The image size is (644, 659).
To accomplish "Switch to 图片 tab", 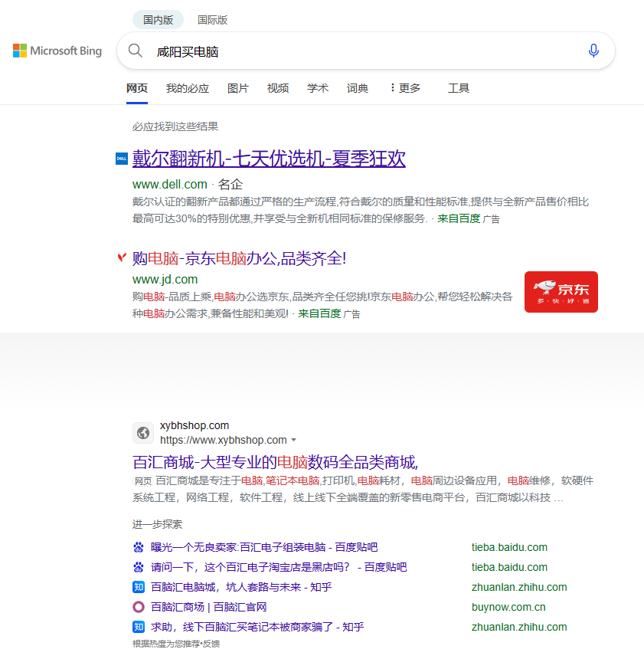I will coord(238,88).
